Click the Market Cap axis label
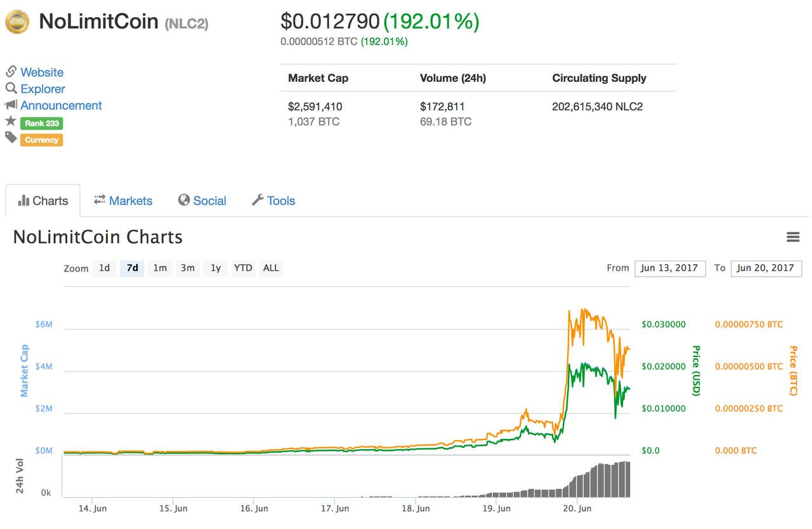The image size is (812, 529). [x=24, y=370]
